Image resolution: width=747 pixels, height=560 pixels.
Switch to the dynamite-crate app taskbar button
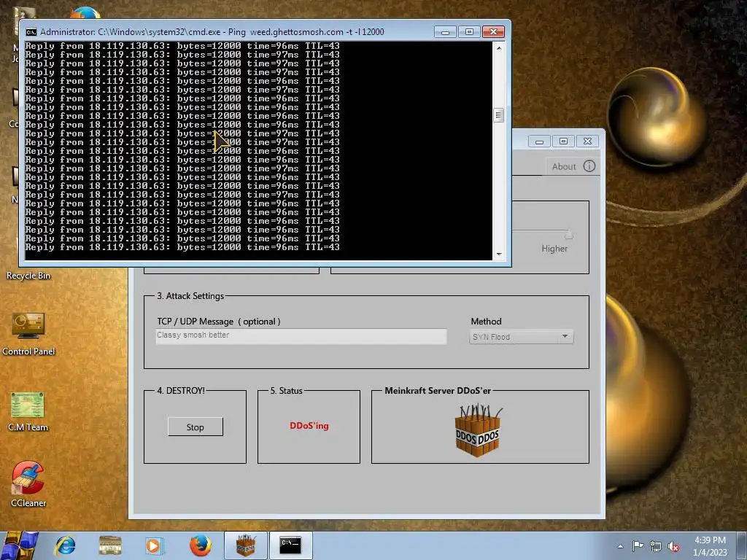(x=245, y=545)
